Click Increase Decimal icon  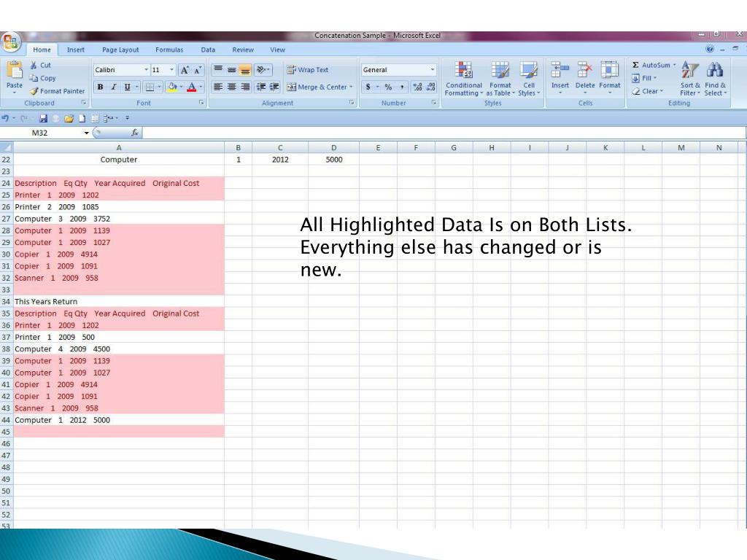[417, 87]
